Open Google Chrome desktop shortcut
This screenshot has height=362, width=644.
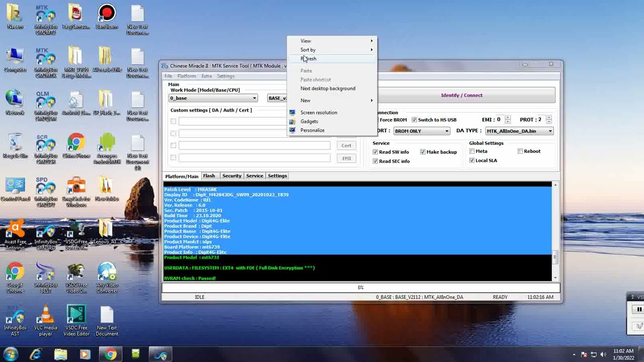15,278
